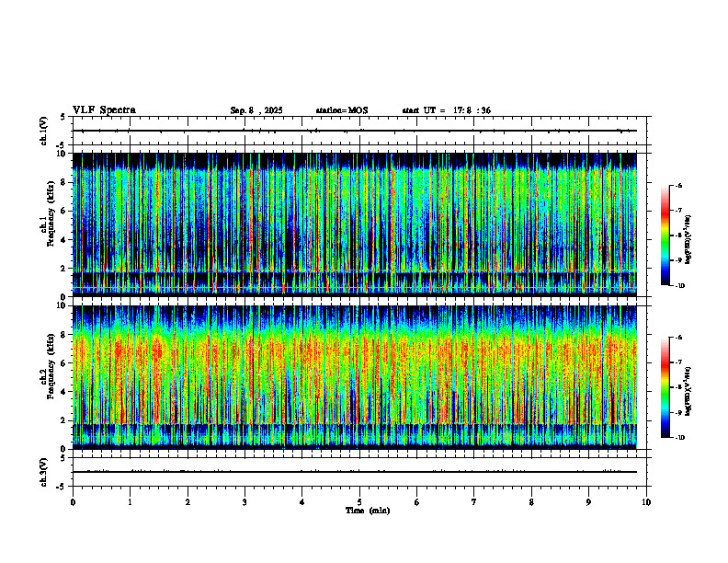Click time axis tick label "6"

[417, 502]
